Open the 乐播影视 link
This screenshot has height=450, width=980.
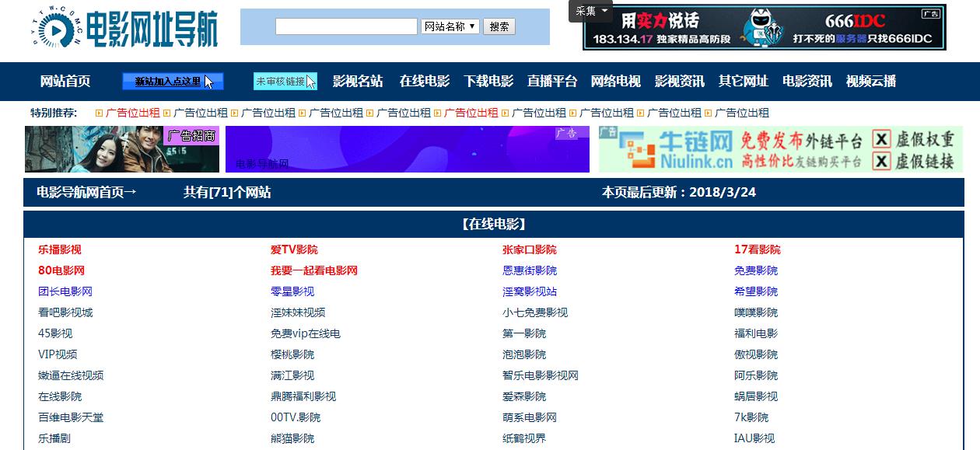coord(60,249)
